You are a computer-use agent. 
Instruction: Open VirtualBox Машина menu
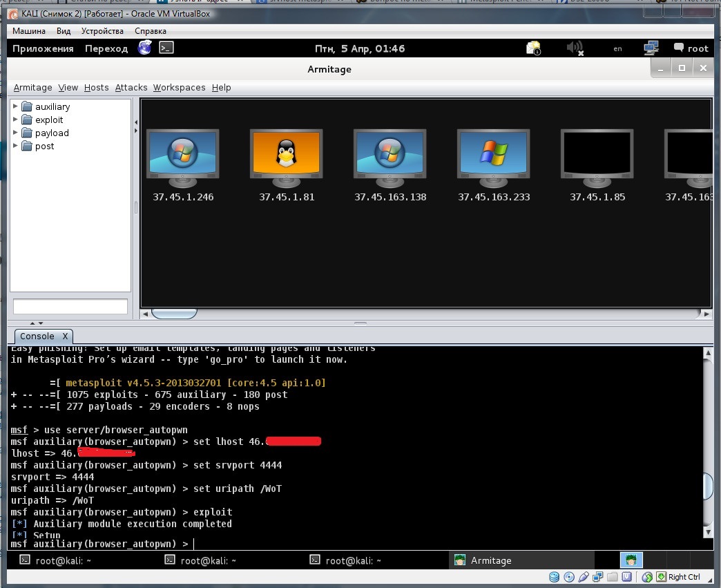click(x=28, y=31)
